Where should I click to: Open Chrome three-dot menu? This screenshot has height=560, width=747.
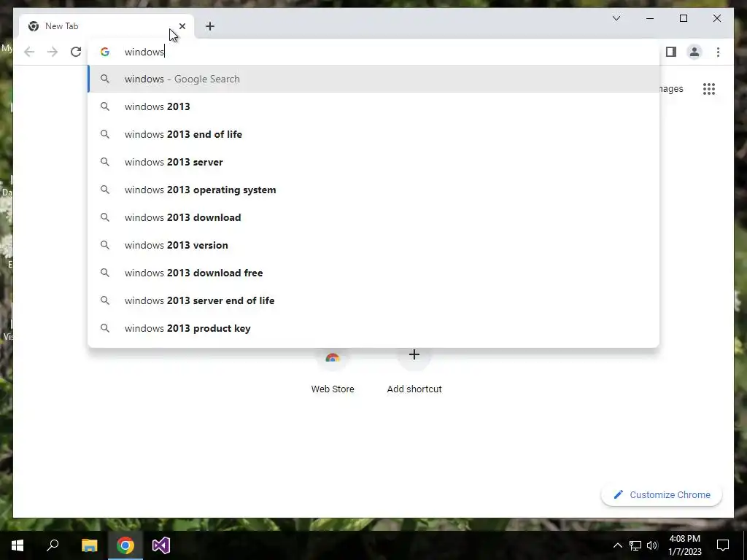tap(718, 52)
